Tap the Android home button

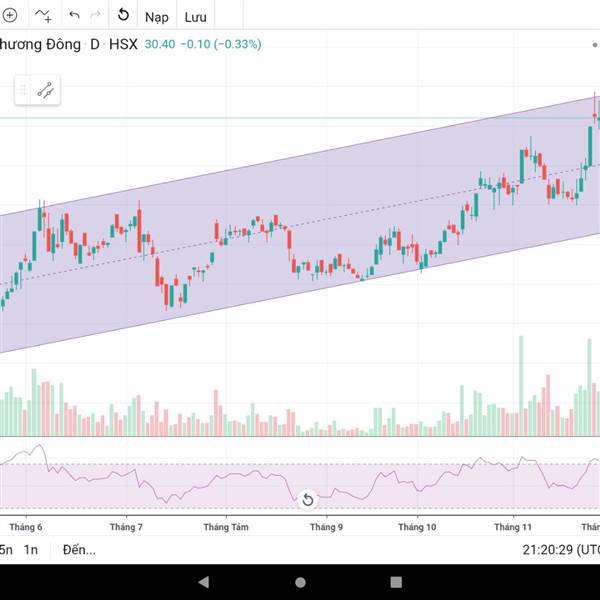click(300, 582)
